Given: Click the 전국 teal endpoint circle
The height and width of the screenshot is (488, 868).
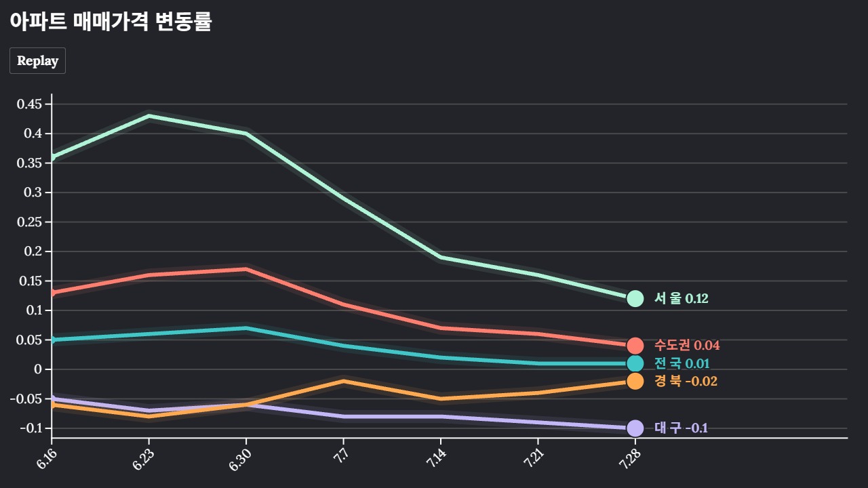Looking at the screenshot, I should point(635,364).
